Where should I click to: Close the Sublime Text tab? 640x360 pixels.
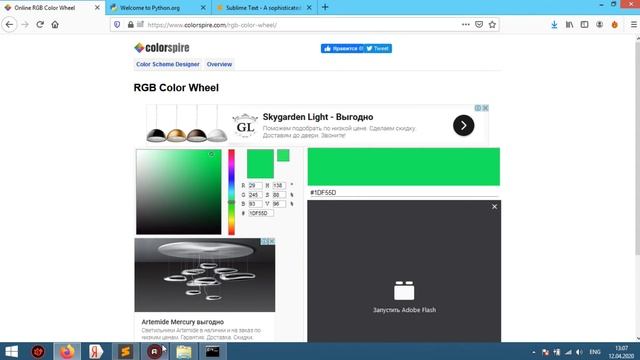click(309, 7)
